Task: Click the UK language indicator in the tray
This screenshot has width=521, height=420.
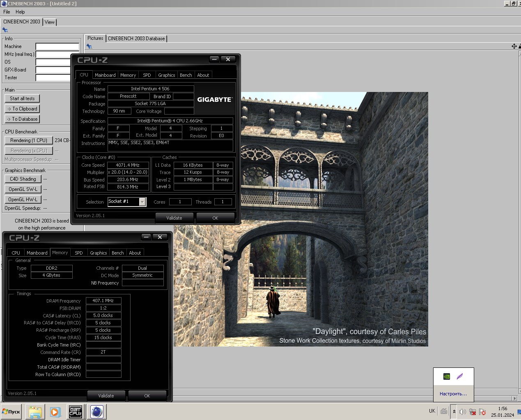Action: [432, 411]
